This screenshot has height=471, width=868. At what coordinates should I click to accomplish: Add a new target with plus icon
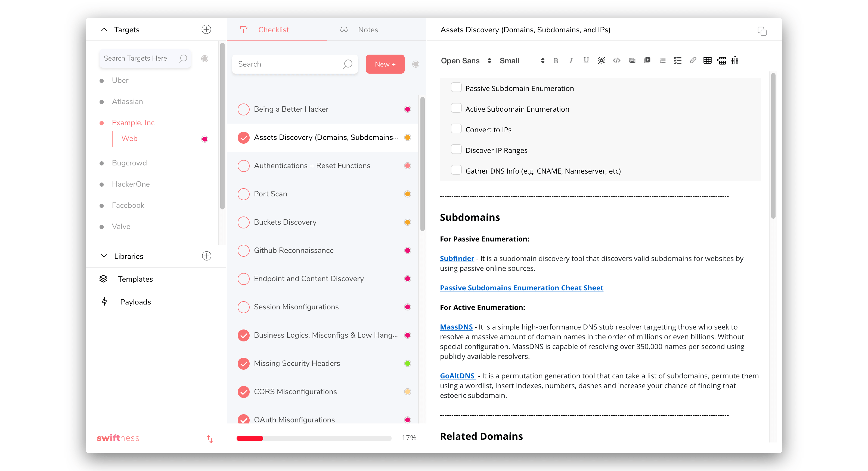tap(206, 30)
